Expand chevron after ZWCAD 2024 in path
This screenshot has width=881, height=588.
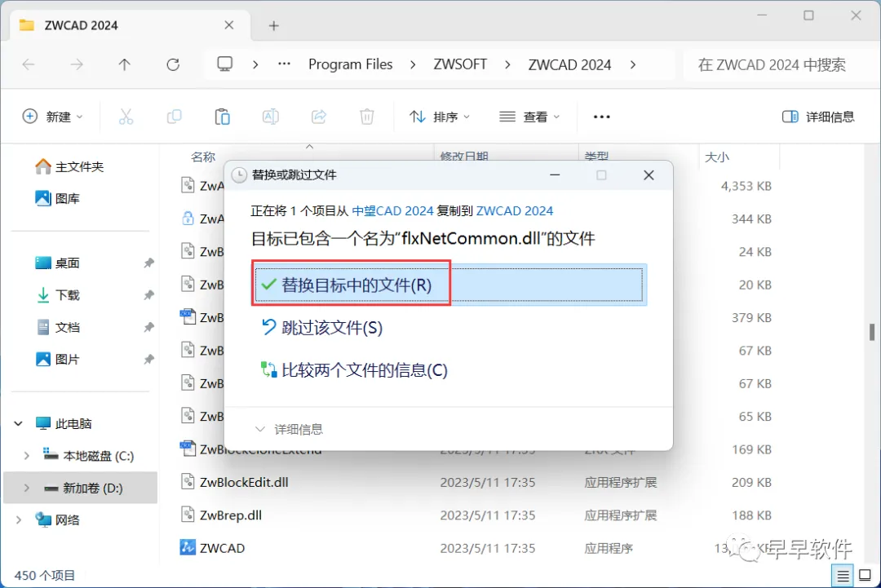(x=633, y=64)
